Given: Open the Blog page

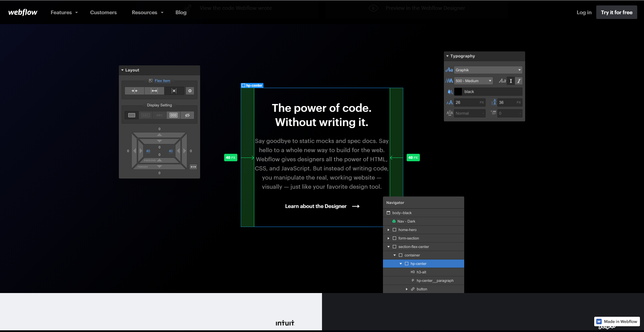Looking at the screenshot, I should point(181,13).
